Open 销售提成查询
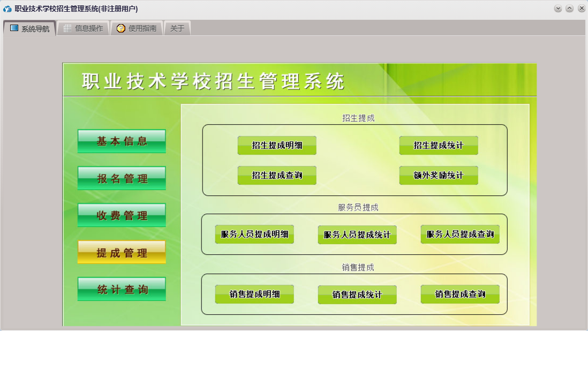Image resolution: width=588 pixels, height=387 pixels. (460, 294)
